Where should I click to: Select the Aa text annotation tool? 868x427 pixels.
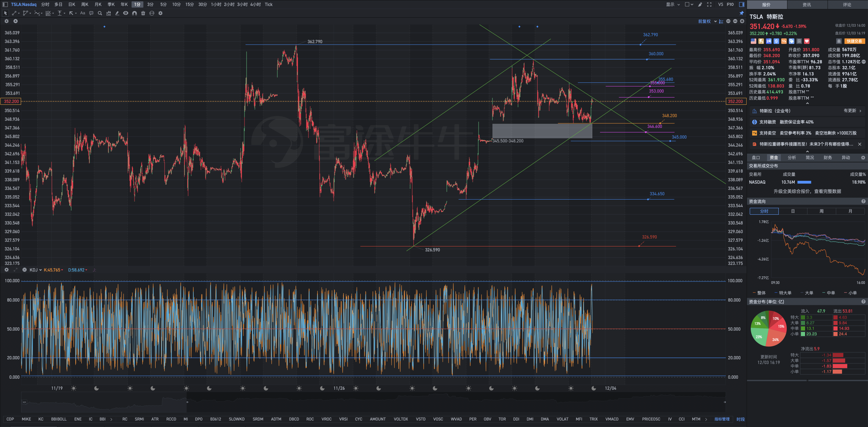click(83, 13)
